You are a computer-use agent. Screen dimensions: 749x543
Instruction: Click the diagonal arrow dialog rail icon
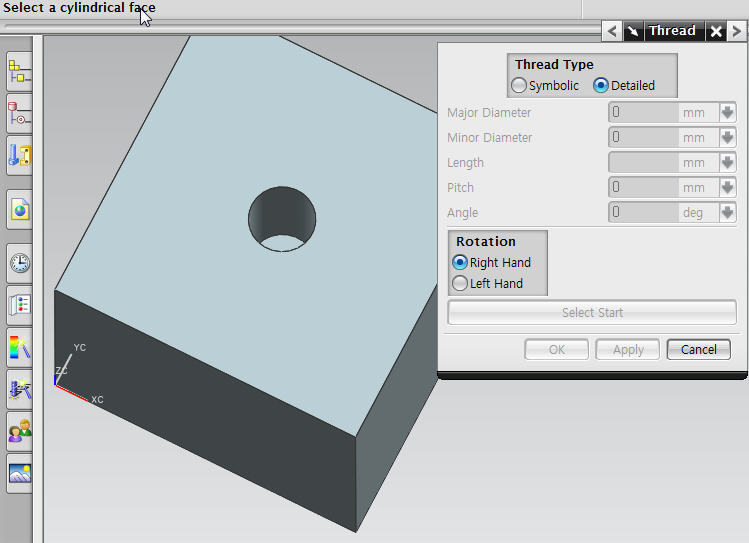tap(633, 32)
